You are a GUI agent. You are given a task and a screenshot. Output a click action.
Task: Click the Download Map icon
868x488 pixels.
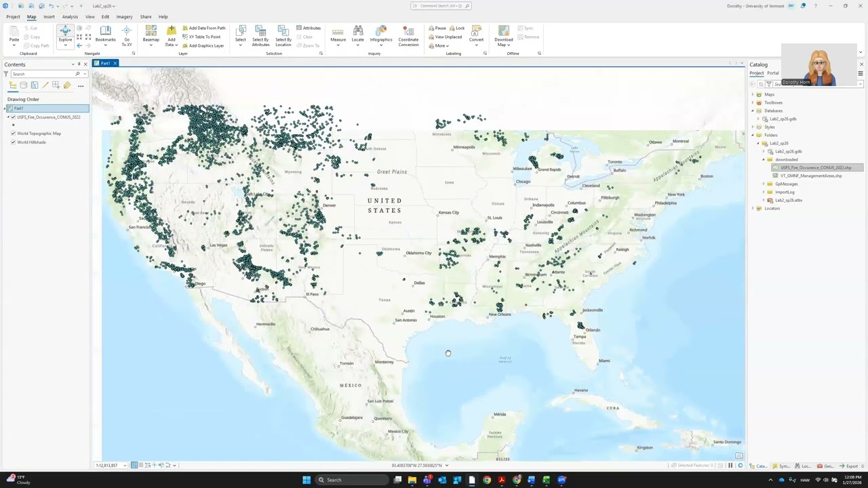503,31
